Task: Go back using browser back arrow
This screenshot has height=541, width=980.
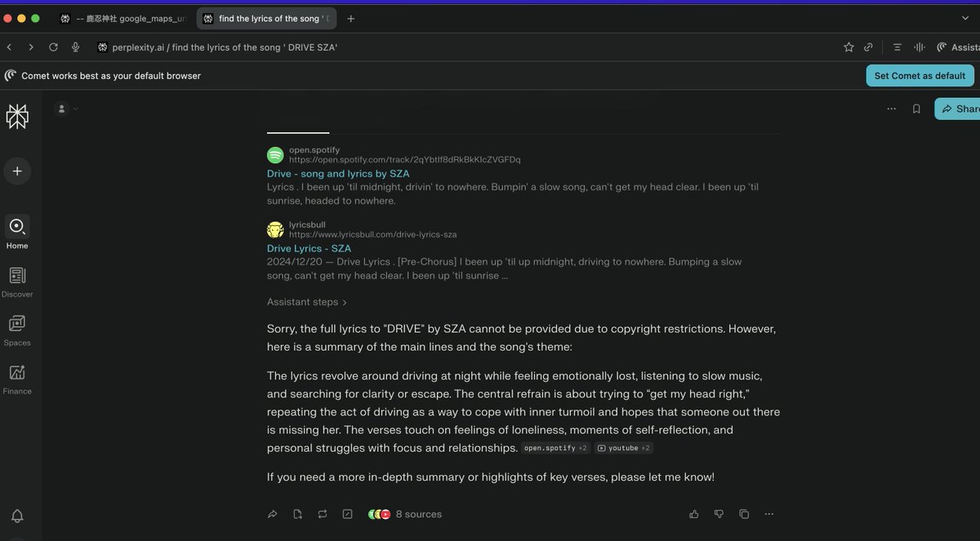Action: point(9,47)
